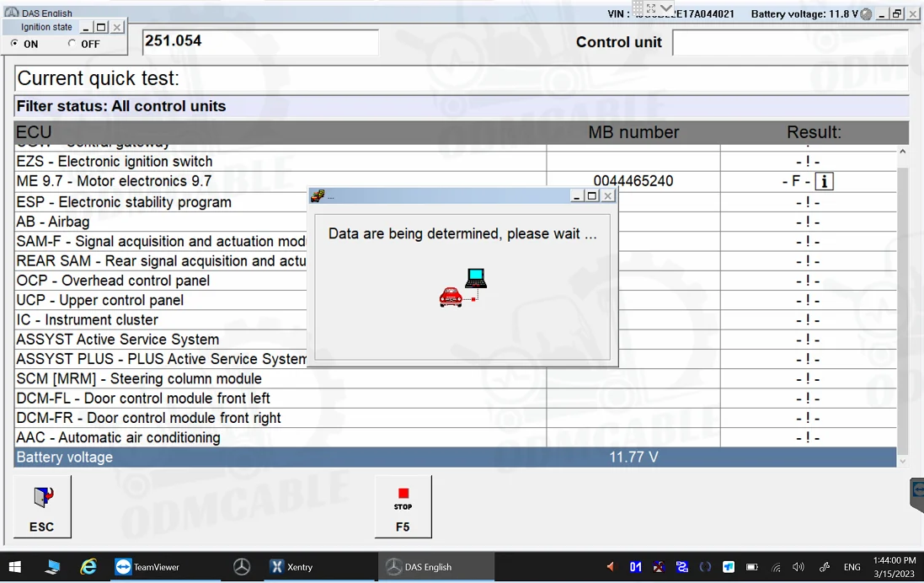
Task: Select ignition state OFF radio button
Action: 72,44
